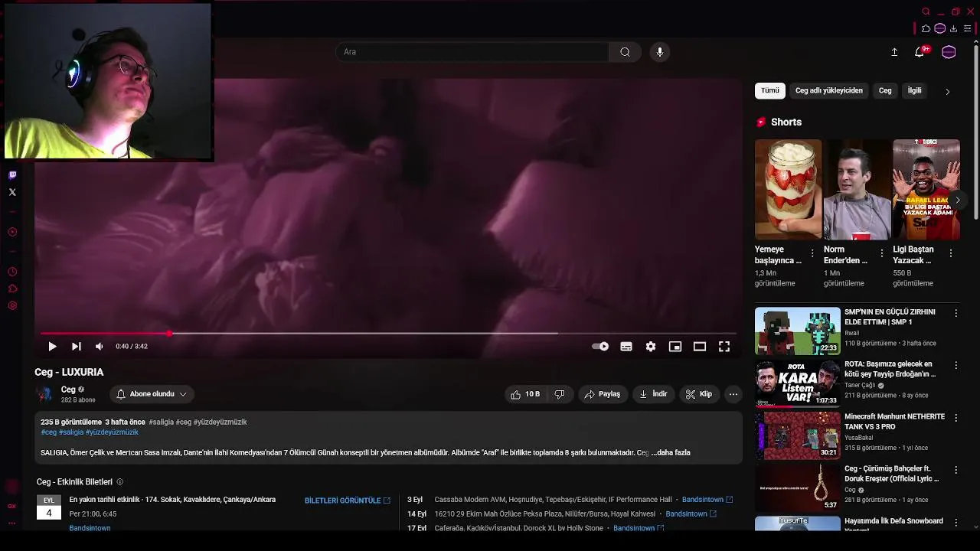
Task: Open options for Norm Ender'den Short
Action: pyautogui.click(x=881, y=253)
